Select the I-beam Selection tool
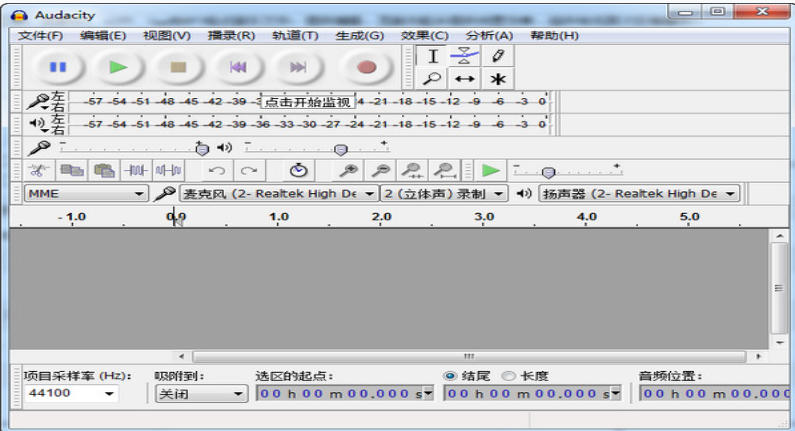This screenshot has width=795, height=431. coord(433,57)
